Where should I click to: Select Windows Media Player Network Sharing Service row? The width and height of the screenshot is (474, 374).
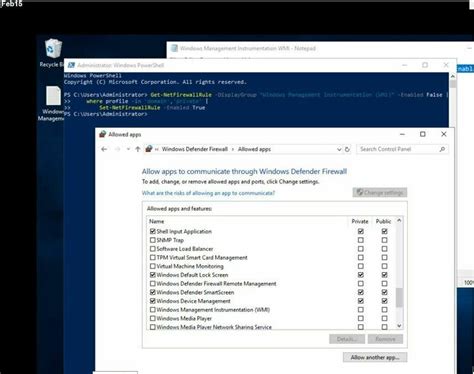click(214, 327)
